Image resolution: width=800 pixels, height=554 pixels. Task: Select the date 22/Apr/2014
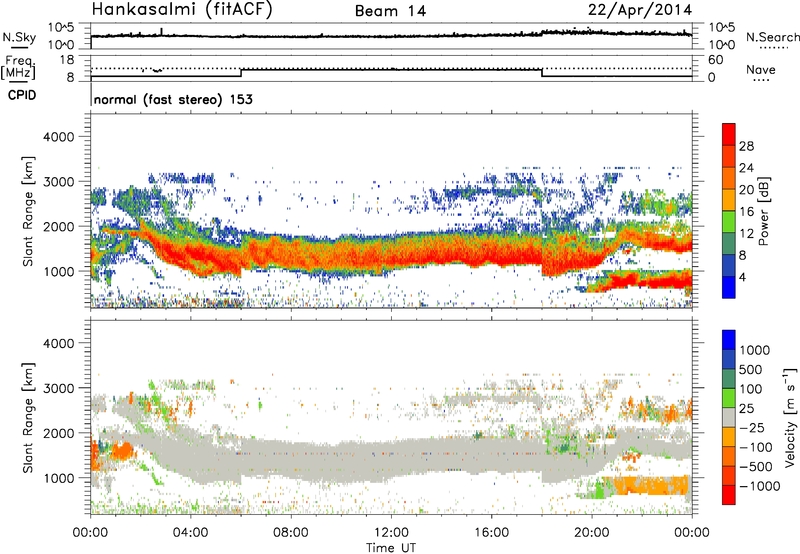pyautogui.click(x=640, y=10)
